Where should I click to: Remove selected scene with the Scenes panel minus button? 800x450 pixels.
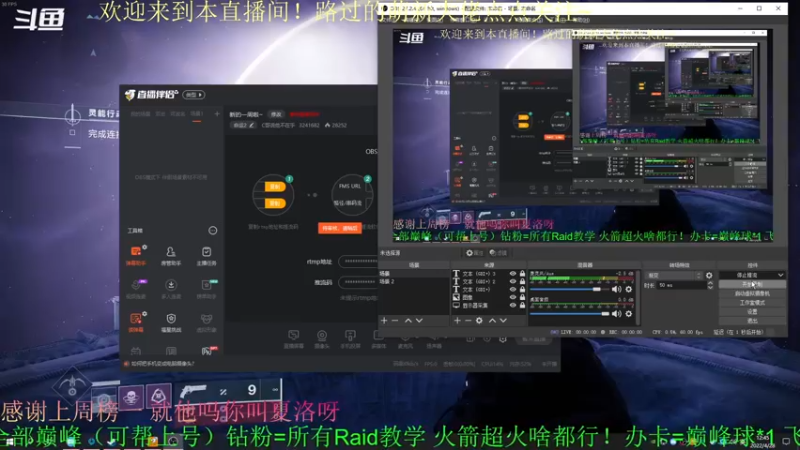[x=395, y=320]
